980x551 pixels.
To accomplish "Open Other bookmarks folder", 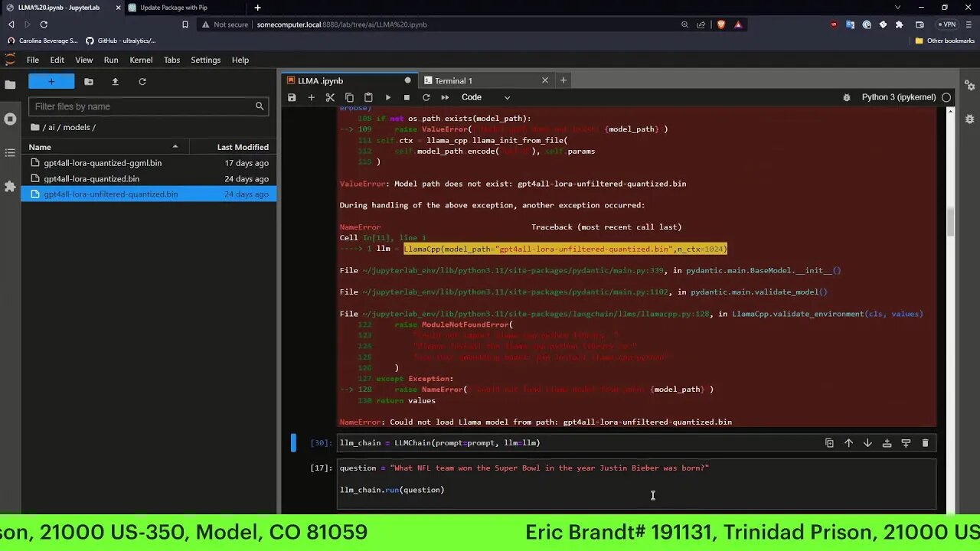I will [x=944, y=41].
